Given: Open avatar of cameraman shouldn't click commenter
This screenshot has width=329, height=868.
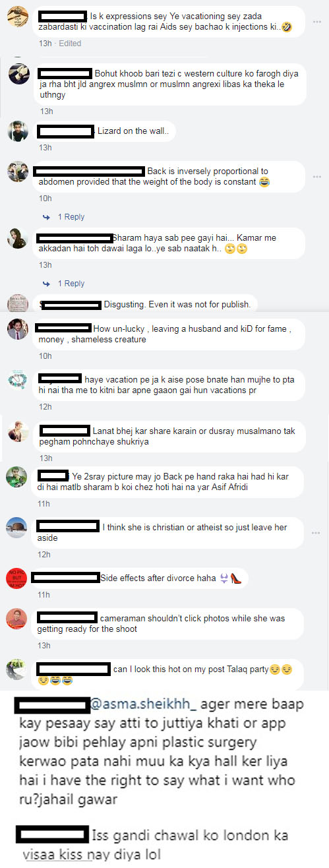Looking at the screenshot, I should (x=16, y=620).
